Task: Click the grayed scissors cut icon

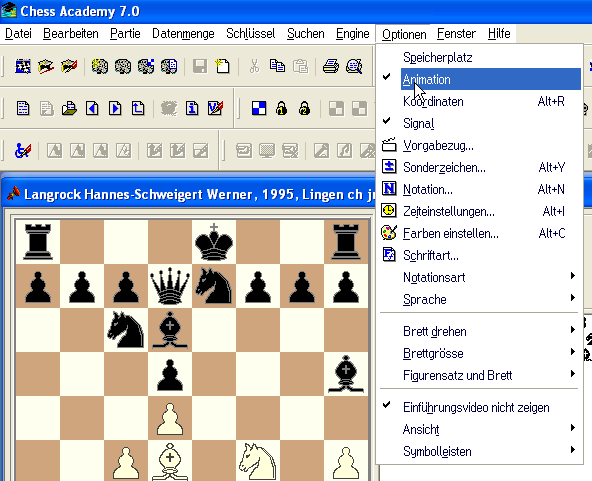Action: coord(254,66)
